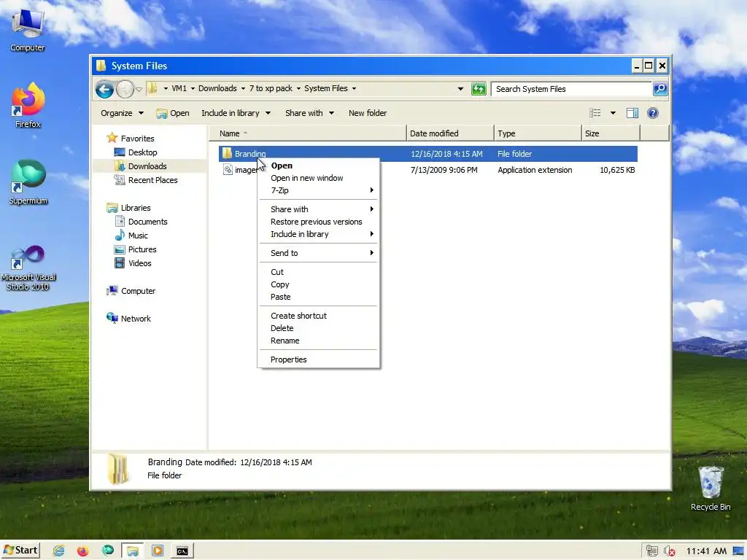
Task: Expand the Send to submenu
Action: tap(318, 253)
